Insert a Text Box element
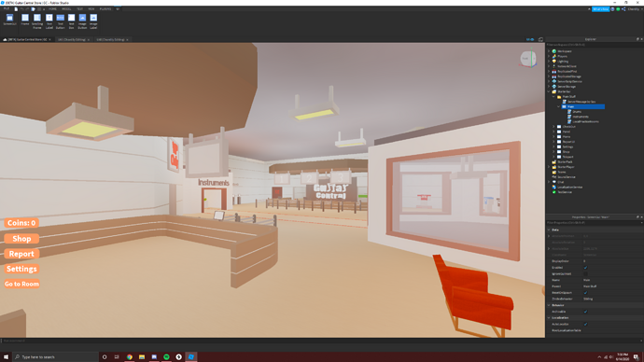This screenshot has width=644, height=362. pos(72,21)
